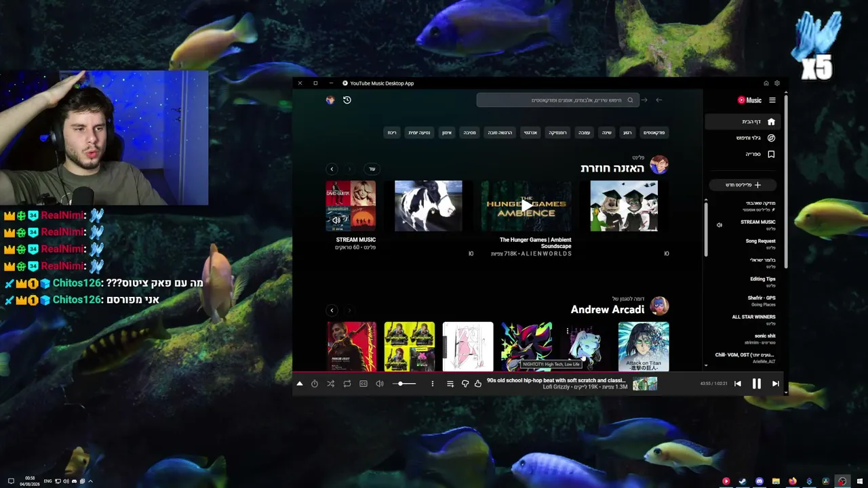Select the אימון filter chip

click(447, 133)
